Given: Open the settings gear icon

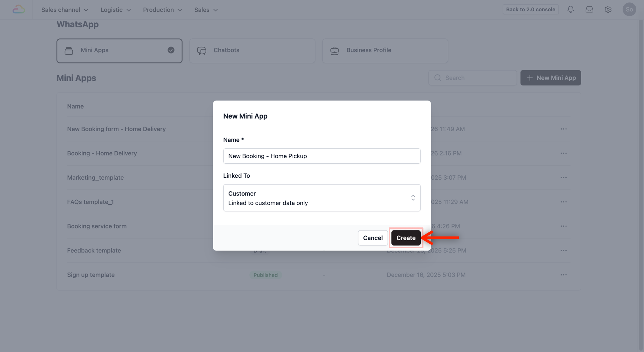Looking at the screenshot, I should point(608,9).
